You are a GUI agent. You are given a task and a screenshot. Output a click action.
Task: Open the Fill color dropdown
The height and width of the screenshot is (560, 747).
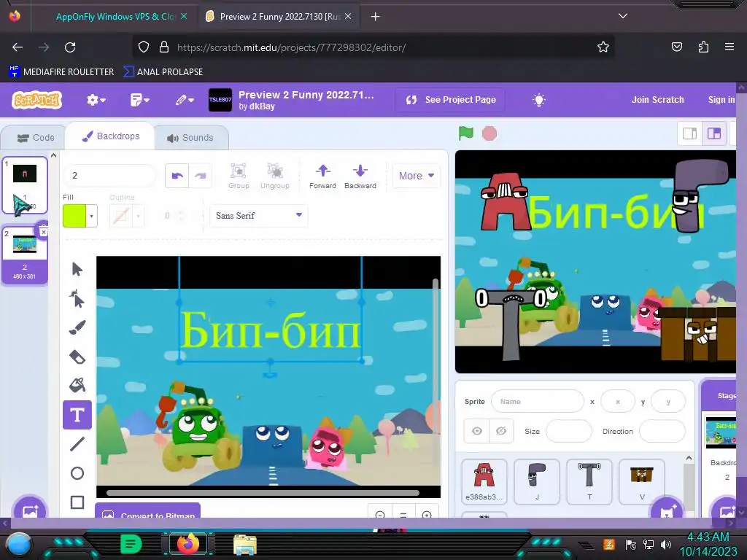point(91,216)
